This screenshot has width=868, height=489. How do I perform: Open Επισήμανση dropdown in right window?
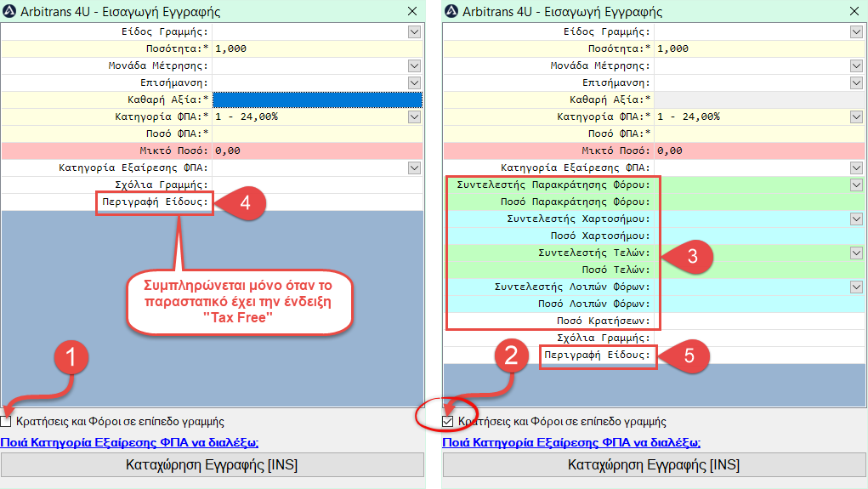[856, 83]
